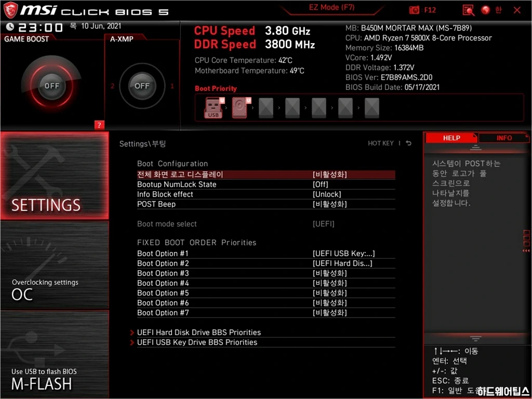Image resolution: width=532 pixels, height=399 pixels.
Task: Click BIOS Ver E7B89AMS.2D0 text
Action: [x=389, y=77]
